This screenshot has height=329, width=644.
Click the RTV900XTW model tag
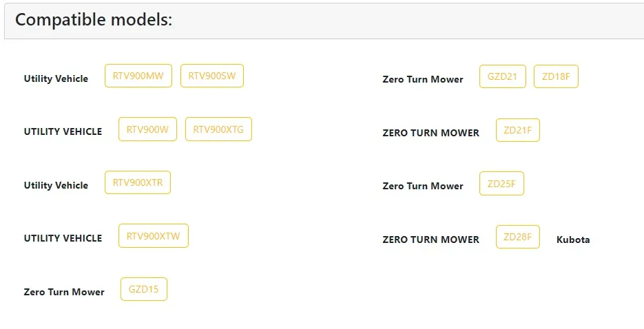point(153,236)
